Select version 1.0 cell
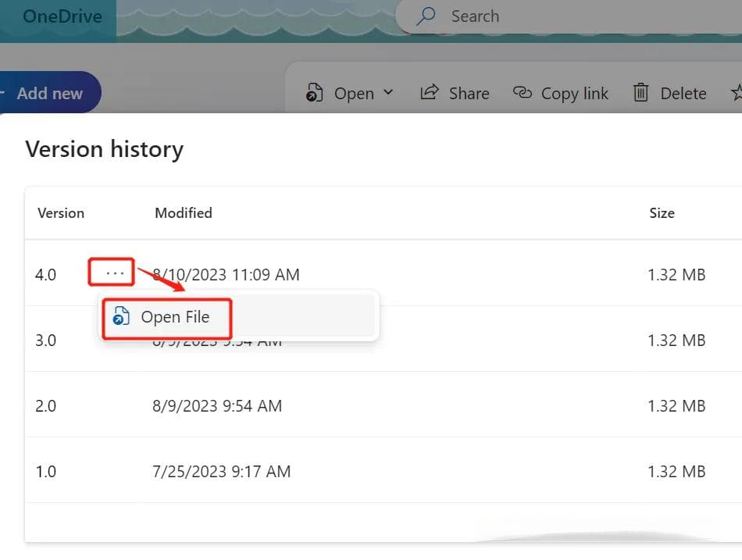The width and height of the screenshot is (742, 560). click(46, 472)
